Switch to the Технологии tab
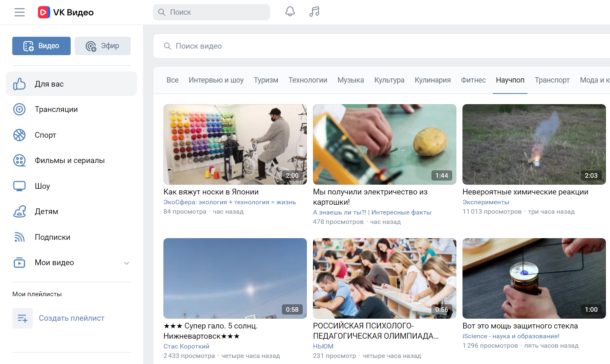This screenshot has width=610, height=364. click(308, 80)
